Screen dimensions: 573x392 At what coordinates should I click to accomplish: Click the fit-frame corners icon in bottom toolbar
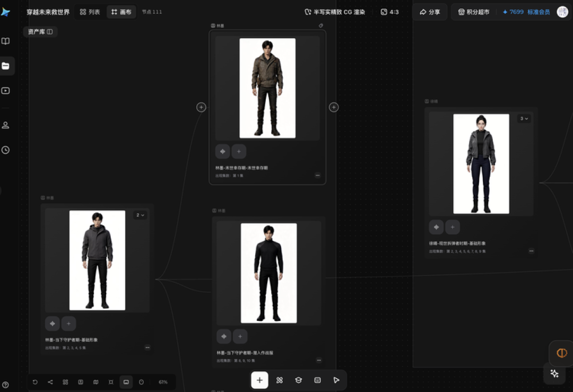[x=111, y=382]
